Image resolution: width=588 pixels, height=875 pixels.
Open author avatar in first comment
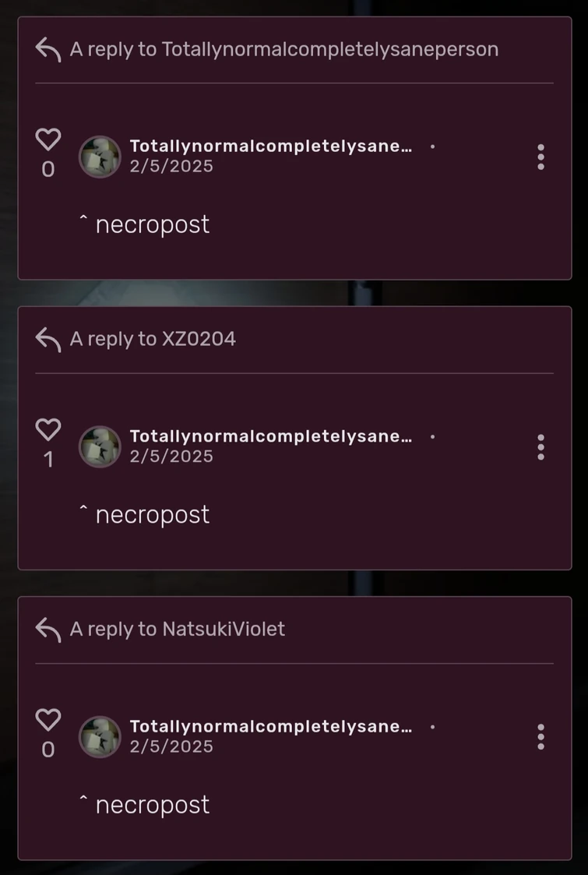(100, 157)
